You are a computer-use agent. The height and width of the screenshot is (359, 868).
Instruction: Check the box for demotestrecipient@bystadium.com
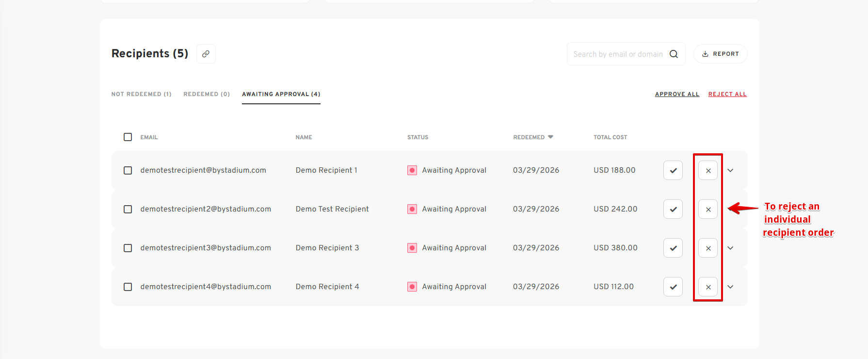pos(128,170)
